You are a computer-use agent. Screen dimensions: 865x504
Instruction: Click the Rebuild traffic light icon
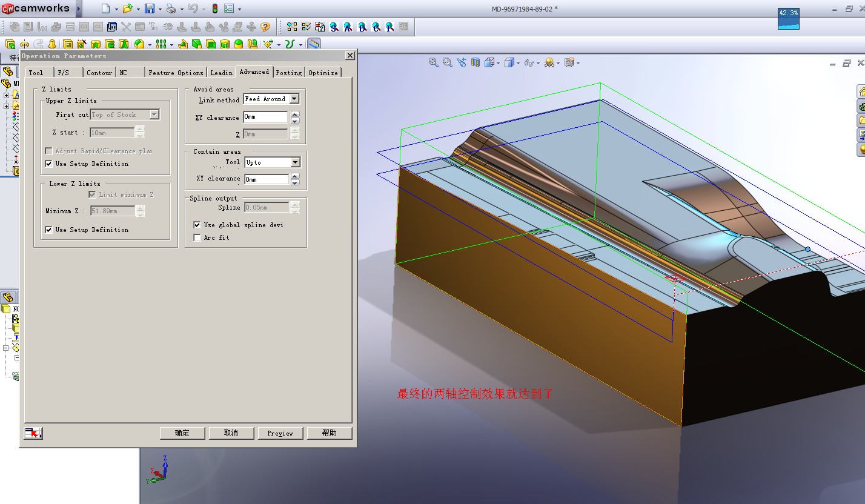tap(214, 8)
